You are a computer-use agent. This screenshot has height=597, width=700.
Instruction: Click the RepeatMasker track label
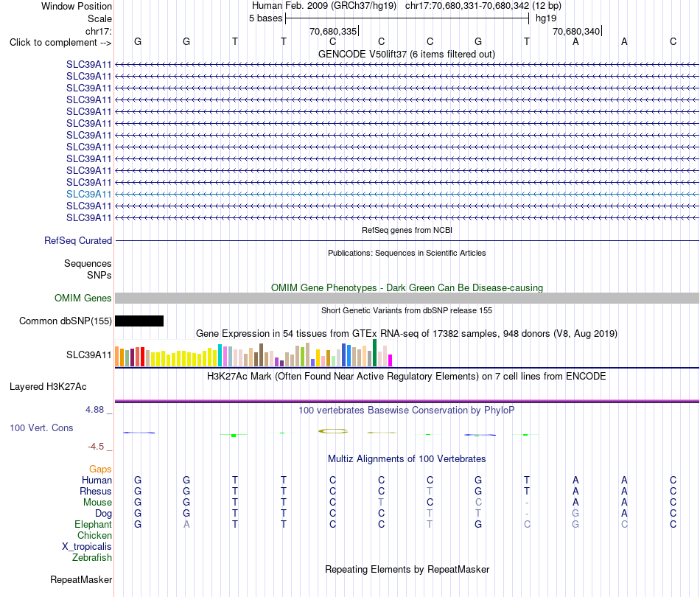[81, 579]
